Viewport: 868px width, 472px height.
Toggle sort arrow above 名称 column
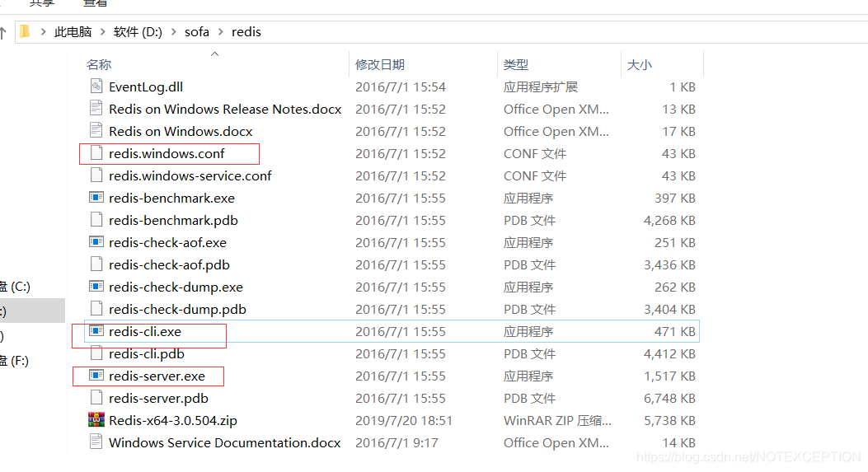coord(215,54)
